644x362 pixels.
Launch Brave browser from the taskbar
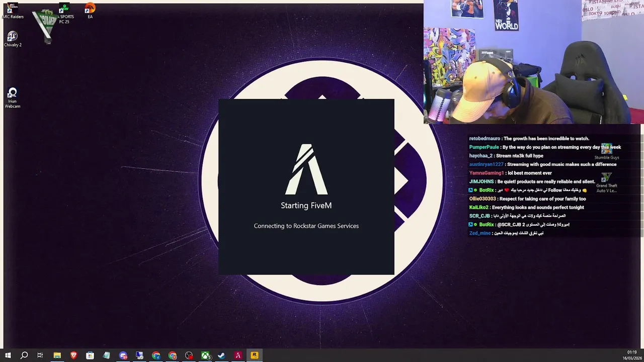point(73,355)
